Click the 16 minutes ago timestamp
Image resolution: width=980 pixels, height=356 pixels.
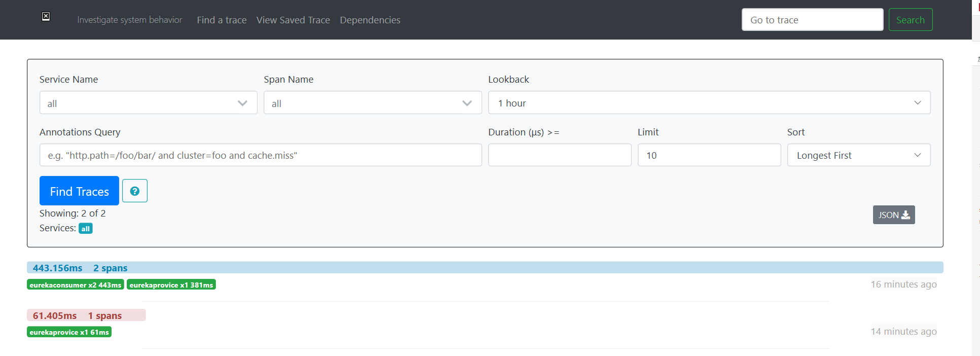(x=904, y=284)
